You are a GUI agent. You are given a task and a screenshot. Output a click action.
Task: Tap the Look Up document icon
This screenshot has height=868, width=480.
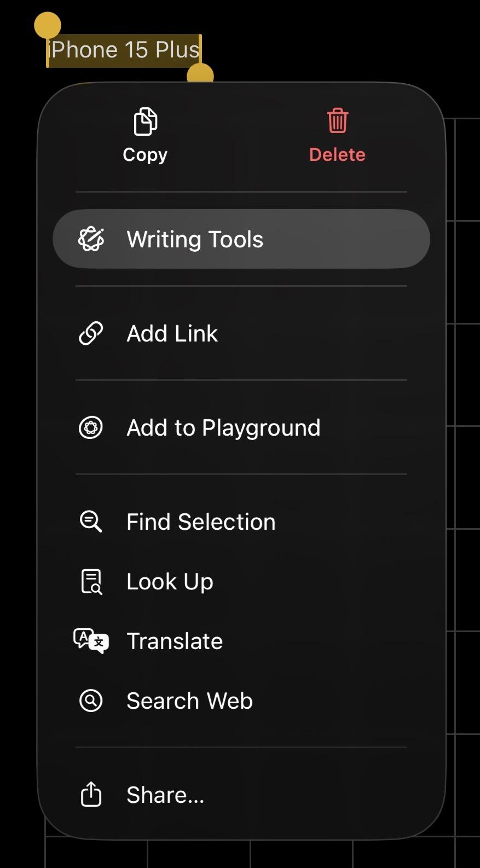91,581
